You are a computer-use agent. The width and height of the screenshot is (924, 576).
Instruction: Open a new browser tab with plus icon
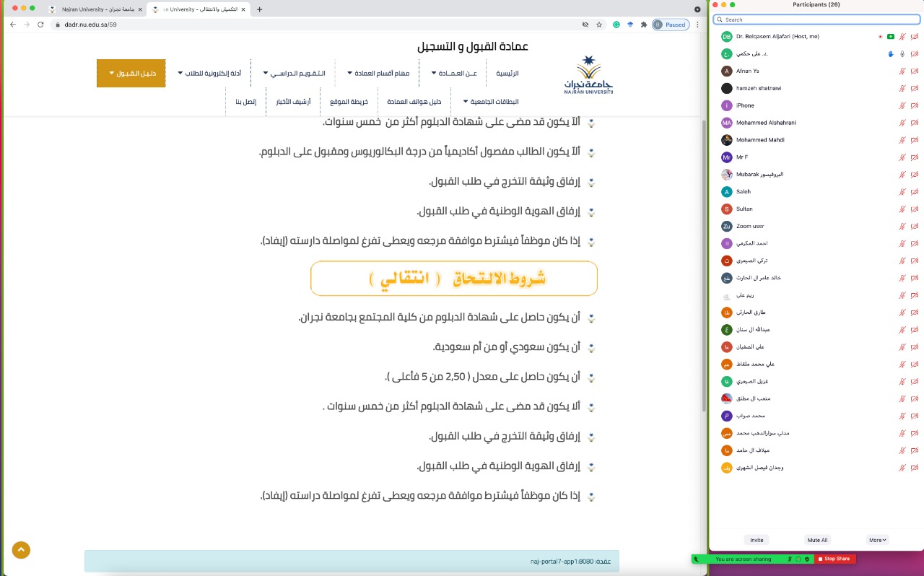(x=260, y=9)
